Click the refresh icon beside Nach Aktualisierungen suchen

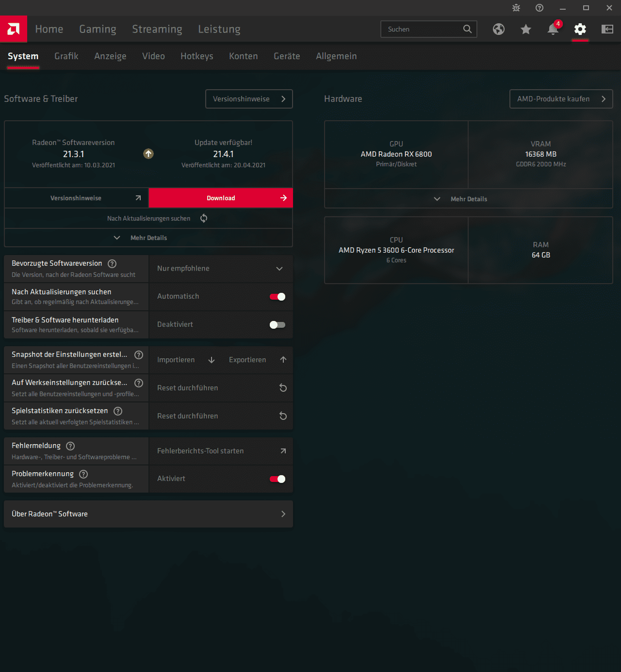pyautogui.click(x=204, y=218)
